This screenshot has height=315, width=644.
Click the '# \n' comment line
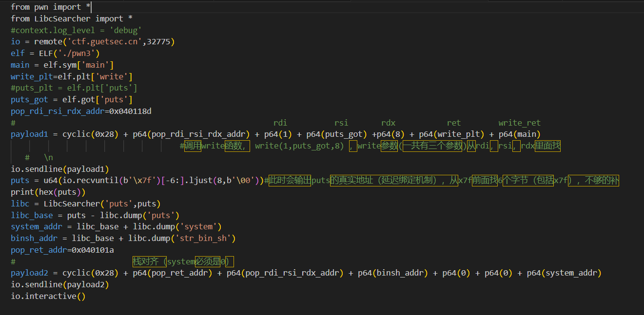tap(39, 158)
